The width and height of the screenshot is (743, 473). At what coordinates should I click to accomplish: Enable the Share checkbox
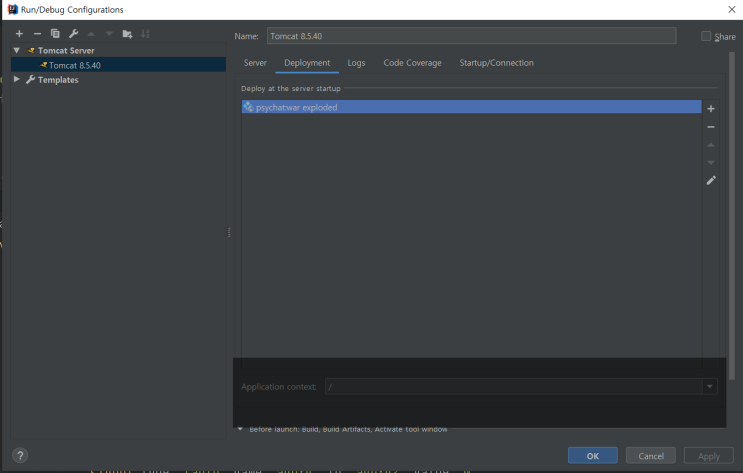pyautogui.click(x=706, y=36)
